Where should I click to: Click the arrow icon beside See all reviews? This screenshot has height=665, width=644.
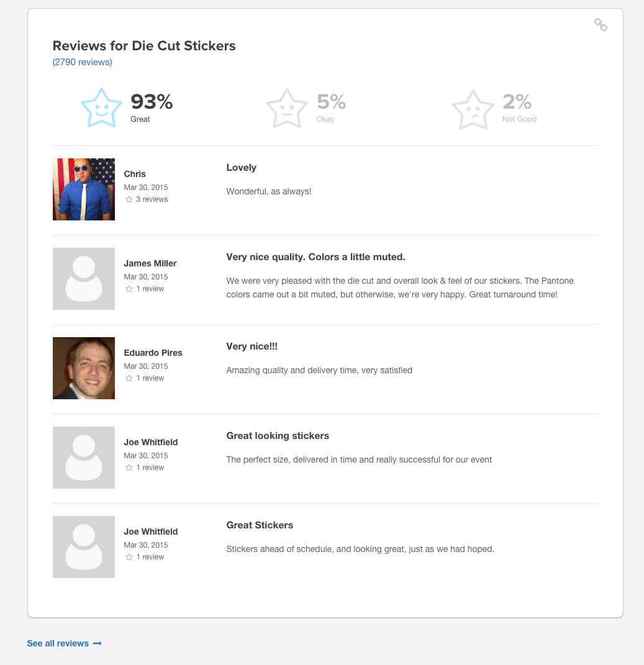tap(97, 643)
